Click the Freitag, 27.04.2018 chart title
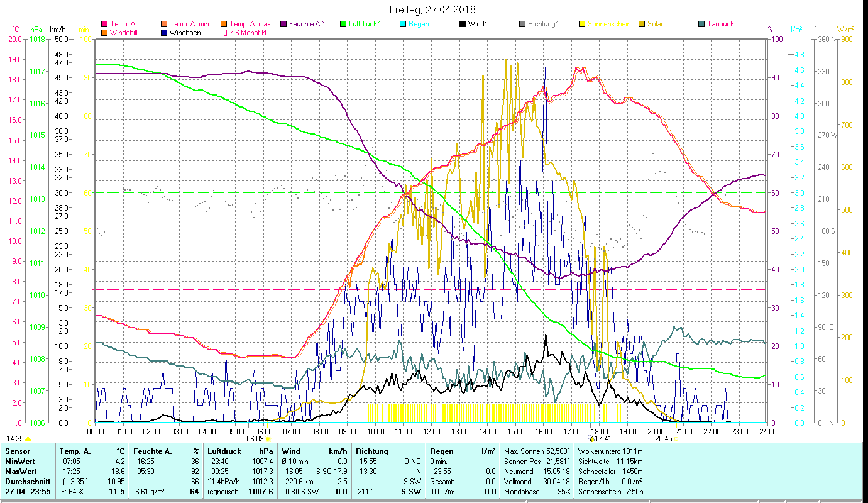The height and width of the screenshot is (503, 868). (x=433, y=9)
